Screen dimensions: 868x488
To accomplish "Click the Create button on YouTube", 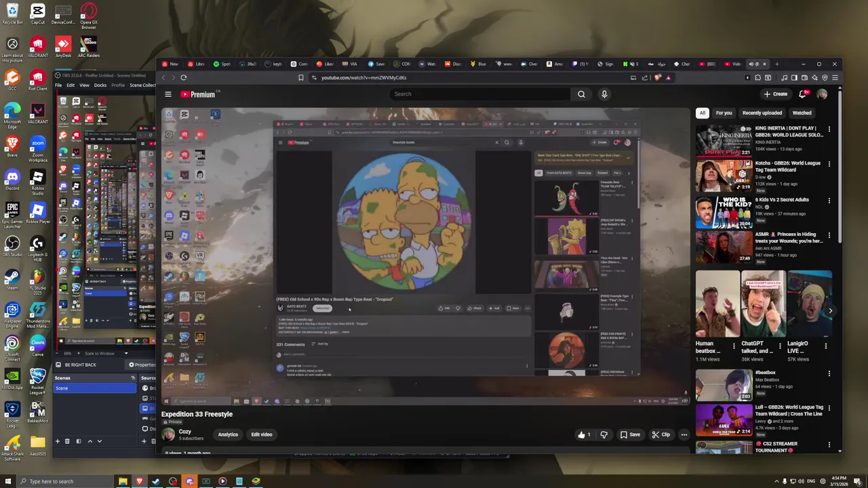I will point(776,94).
